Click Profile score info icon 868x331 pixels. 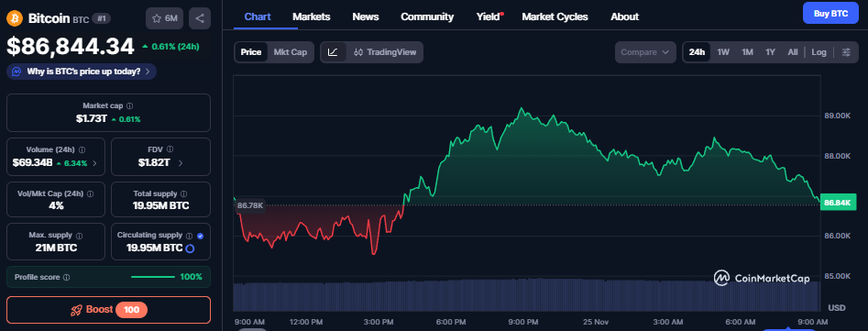66,277
